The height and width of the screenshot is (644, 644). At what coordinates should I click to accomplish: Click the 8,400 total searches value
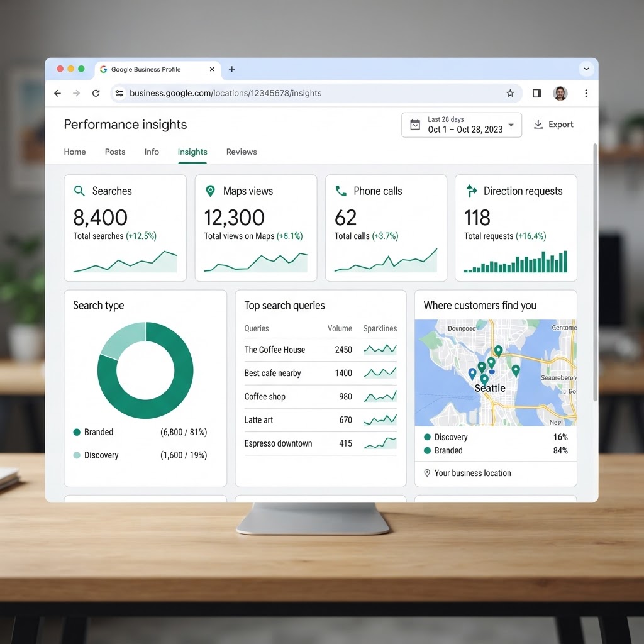100,218
